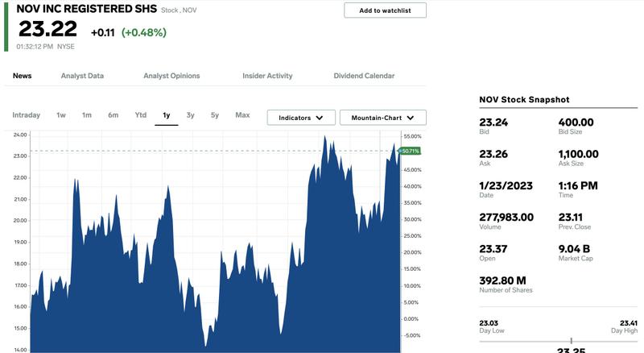Go to the Dividend Calendar tab
Viewport: 644px width, 353px height.
point(364,76)
